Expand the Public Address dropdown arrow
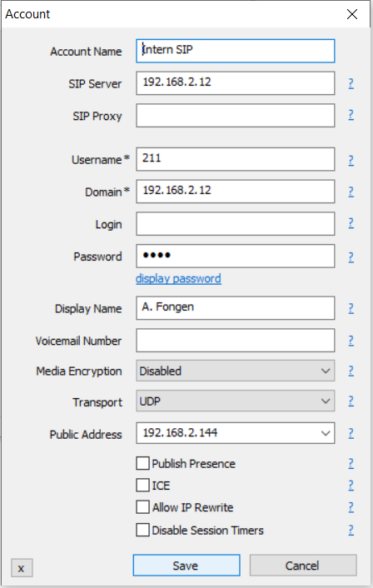The height and width of the screenshot is (588, 373). pos(326,433)
